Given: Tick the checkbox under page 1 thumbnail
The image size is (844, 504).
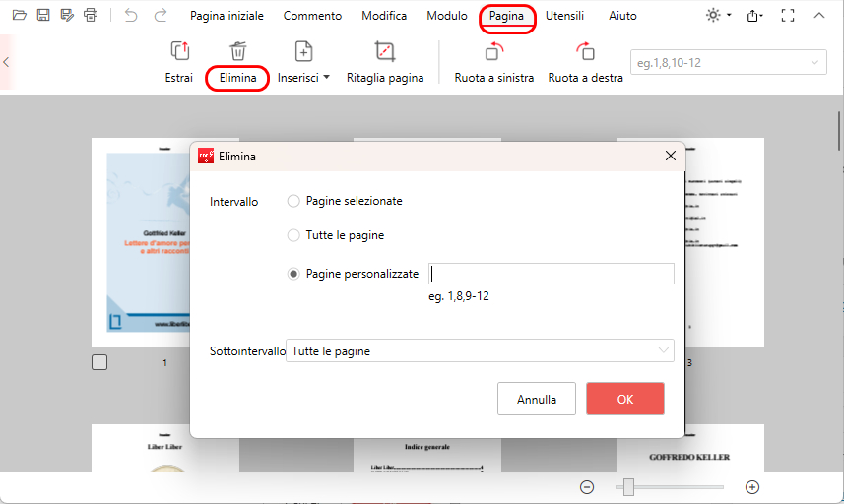Looking at the screenshot, I should 99,362.
